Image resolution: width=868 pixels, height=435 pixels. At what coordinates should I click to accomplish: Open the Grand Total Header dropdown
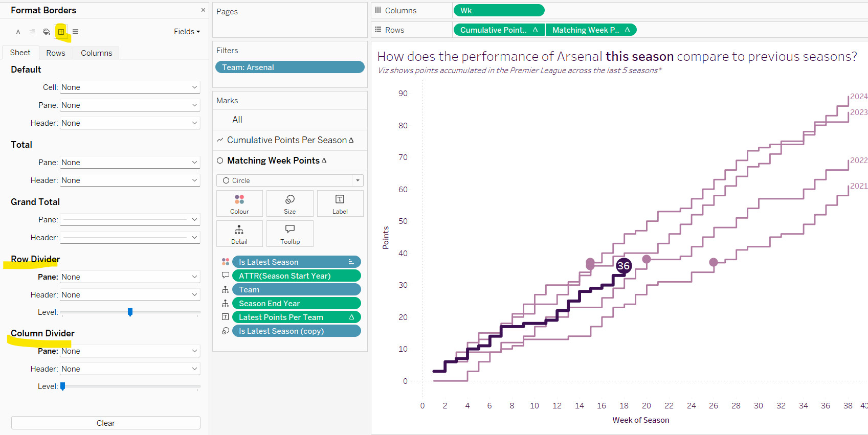tap(130, 238)
